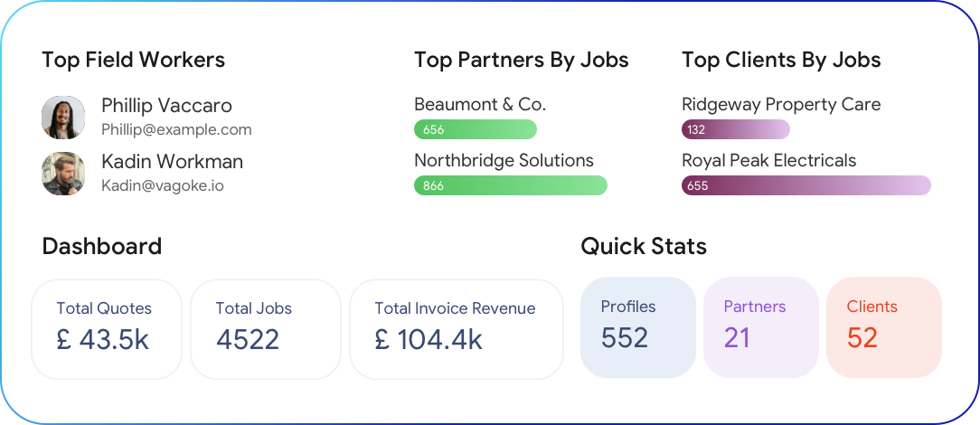
Task: Click Phillip Vaccaro's profile avatar
Action: tap(63, 118)
